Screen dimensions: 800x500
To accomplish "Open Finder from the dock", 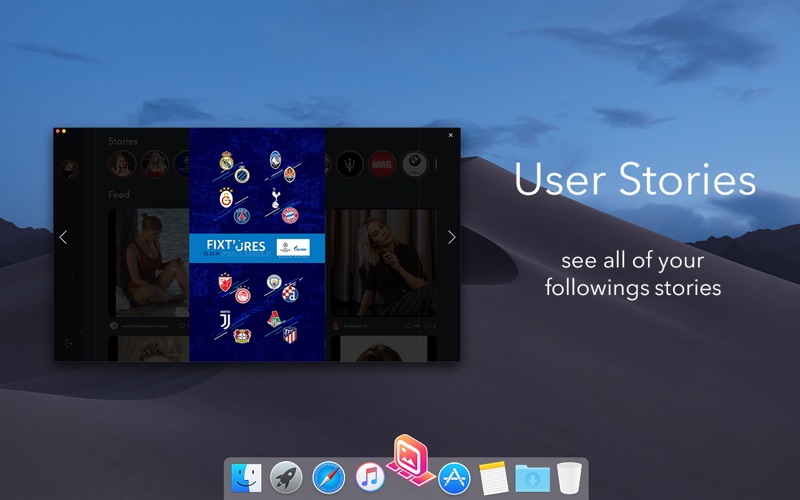I will (x=246, y=478).
